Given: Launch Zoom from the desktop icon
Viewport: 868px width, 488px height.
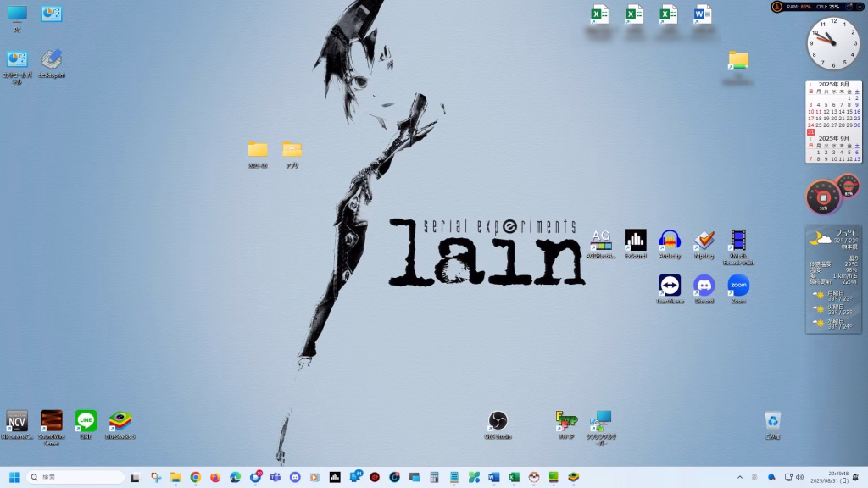Looking at the screenshot, I should [x=738, y=290].
